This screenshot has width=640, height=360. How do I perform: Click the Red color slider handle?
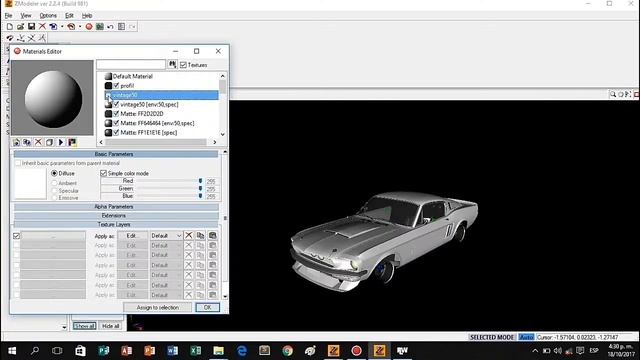click(200, 181)
